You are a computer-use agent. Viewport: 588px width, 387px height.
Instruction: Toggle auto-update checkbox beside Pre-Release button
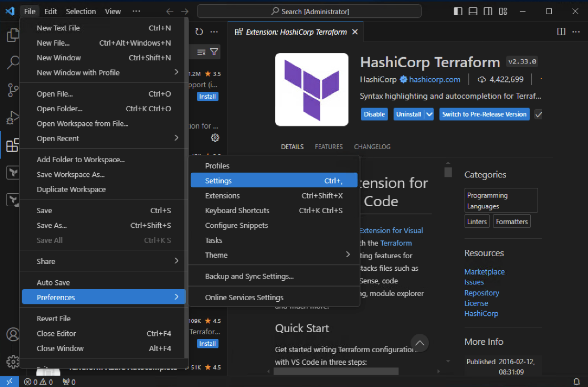tap(538, 115)
